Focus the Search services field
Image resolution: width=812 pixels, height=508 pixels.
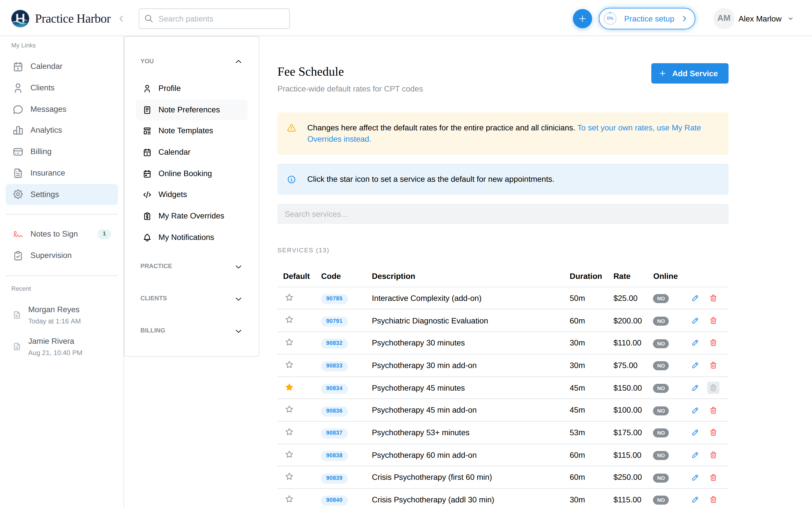[503, 214]
